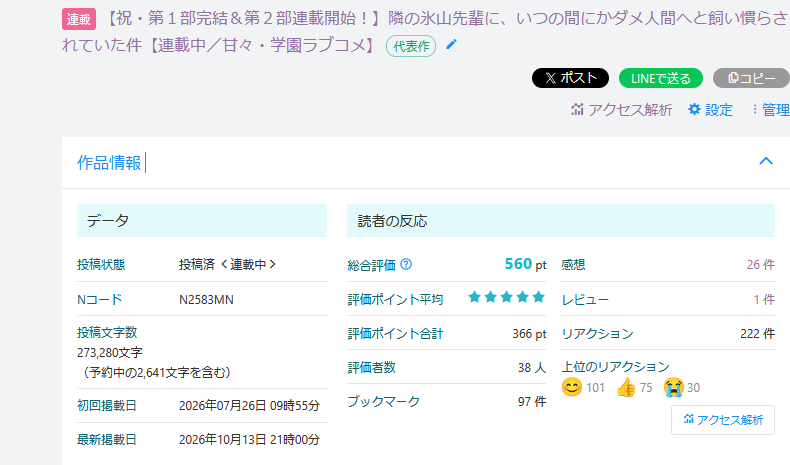Click the 222 件 reaction count
The height and width of the screenshot is (465, 790).
[757, 334]
